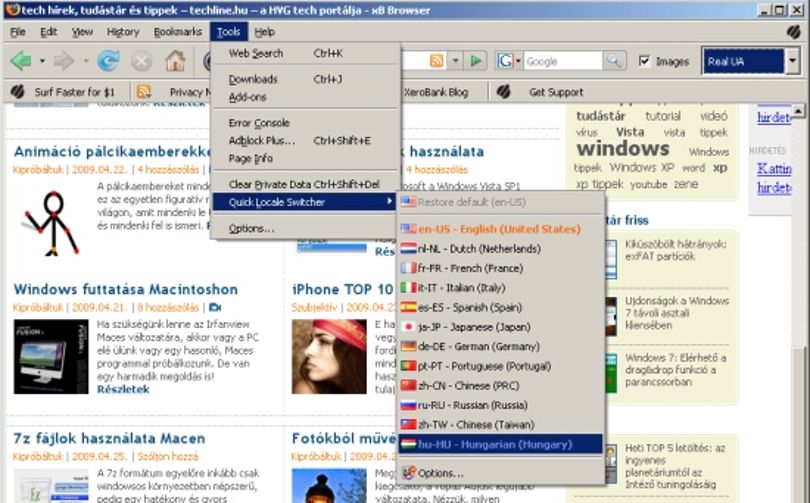
Task: Toggle the Images checkbox
Action: pos(644,61)
